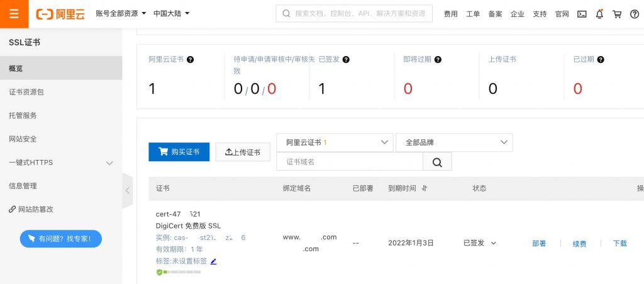Click 下载 link for the certificate
644x284 pixels.
click(x=619, y=243)
